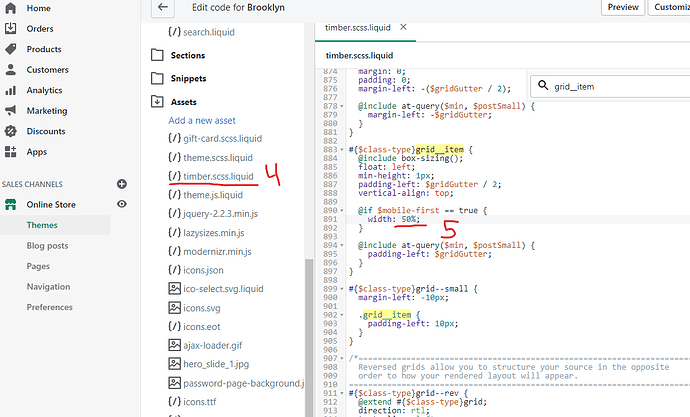The height and width of the screenshot is (417, 690).
Task: Click Marketing in the sidebar
Action: pos(47,110)
